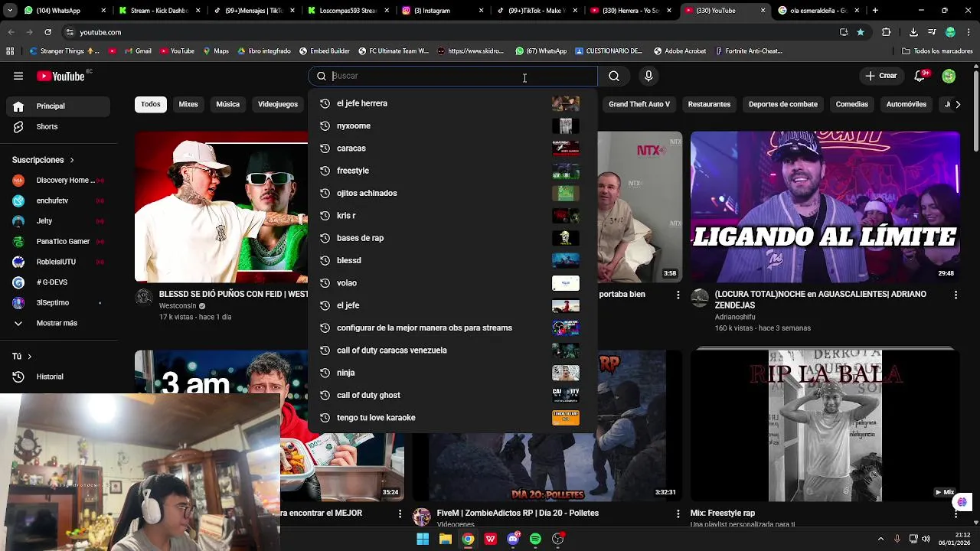
Task: Open 3lSeptimo subscription channel
Action: click(58, 302)
